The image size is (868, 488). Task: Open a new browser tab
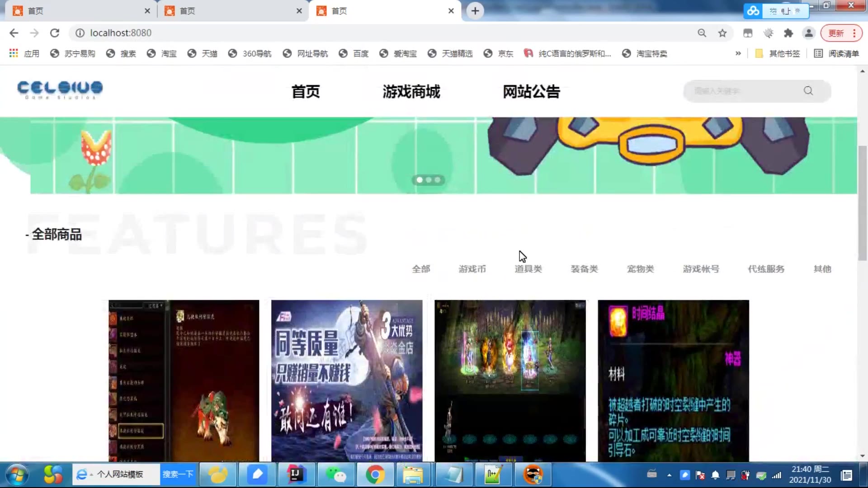475,11
